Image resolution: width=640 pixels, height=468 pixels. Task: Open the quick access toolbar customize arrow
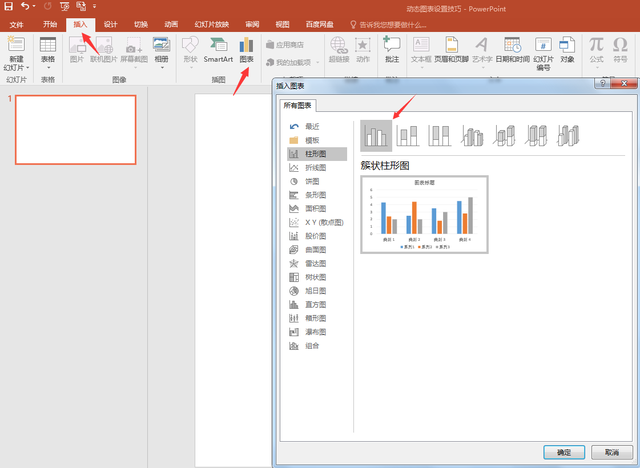point(94,6)
